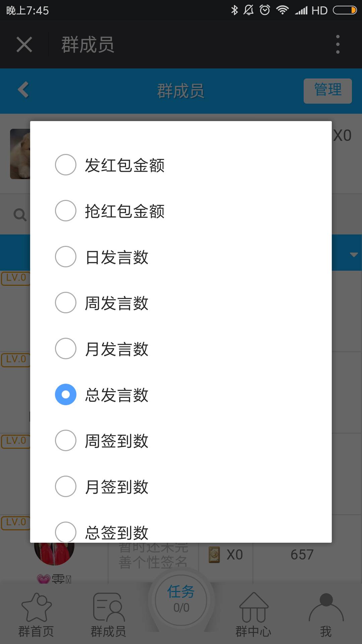362x644 pixels.
Task: Select the 抢红包金额 radio option
Action: tap(66, 211)
